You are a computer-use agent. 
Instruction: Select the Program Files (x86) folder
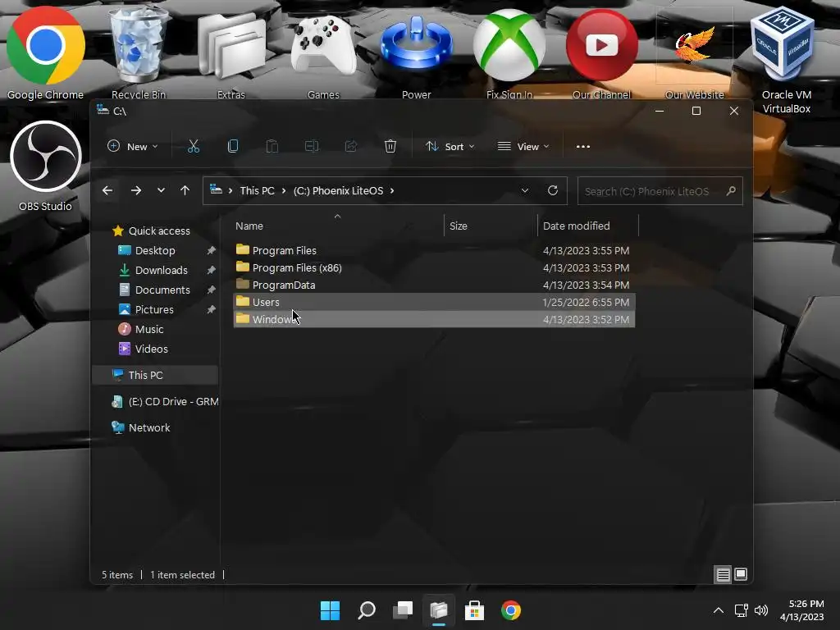pyautogui.click(x=434, y=267)
